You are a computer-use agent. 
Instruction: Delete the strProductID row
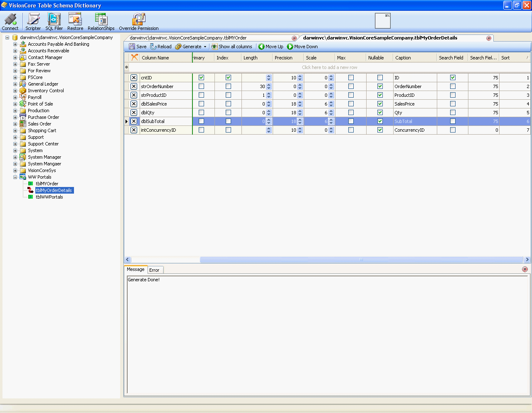point(134,95)
